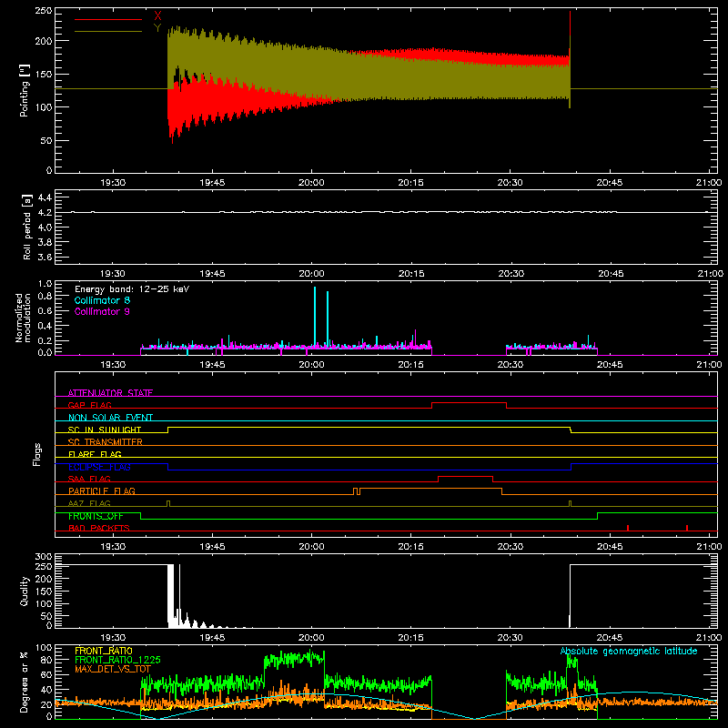Click the 21:00 label under the Pointing plot
Image resolution: width=728 pixels, height=728 pixels.
coord(709,183)
